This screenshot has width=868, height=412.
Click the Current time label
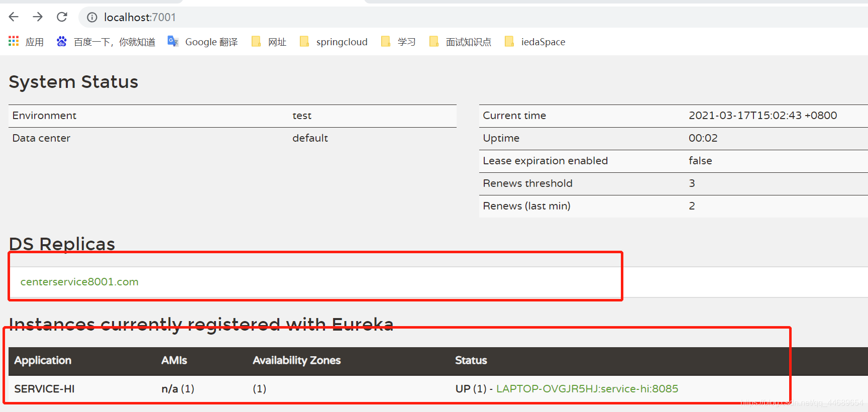(x=514, y=116)
